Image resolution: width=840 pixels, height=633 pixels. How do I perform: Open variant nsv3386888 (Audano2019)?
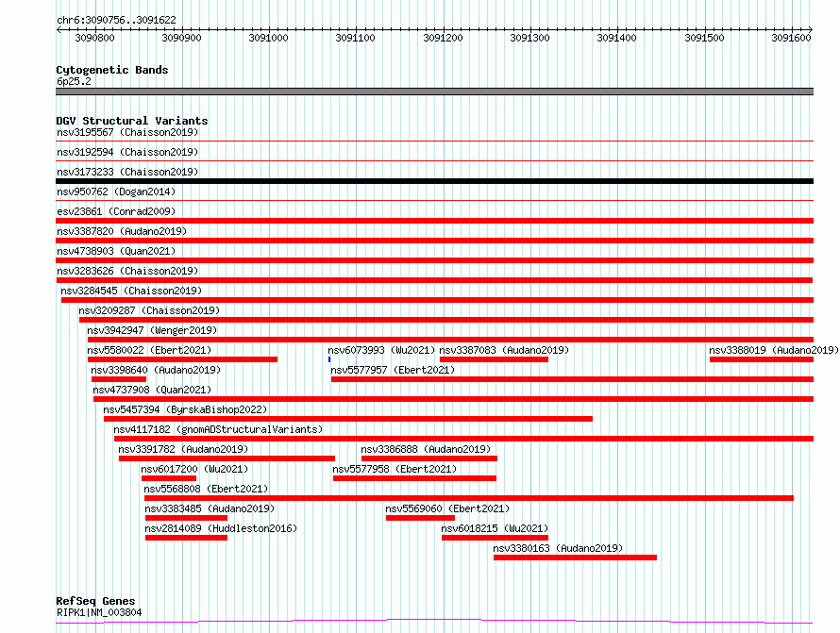(x=426, y=449)
